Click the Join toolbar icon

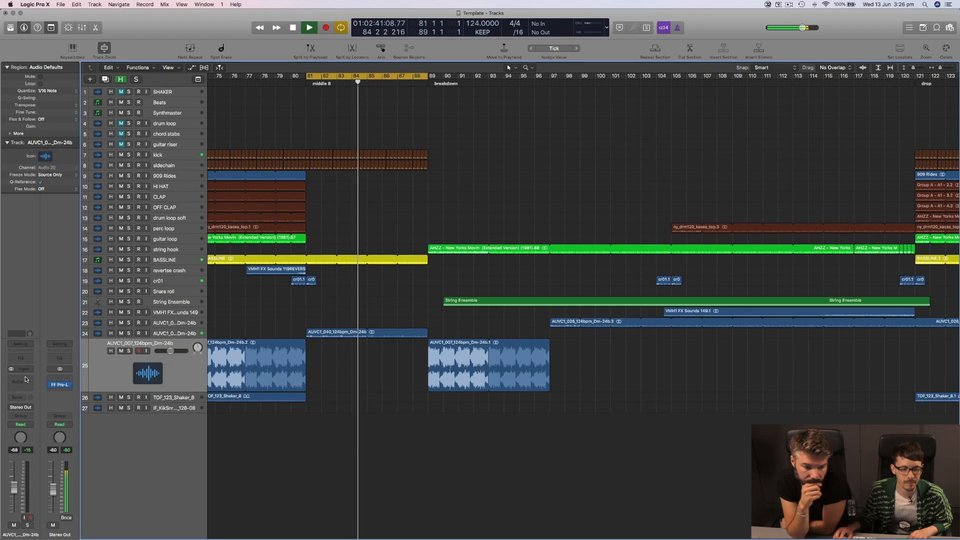tap(381, 48)
